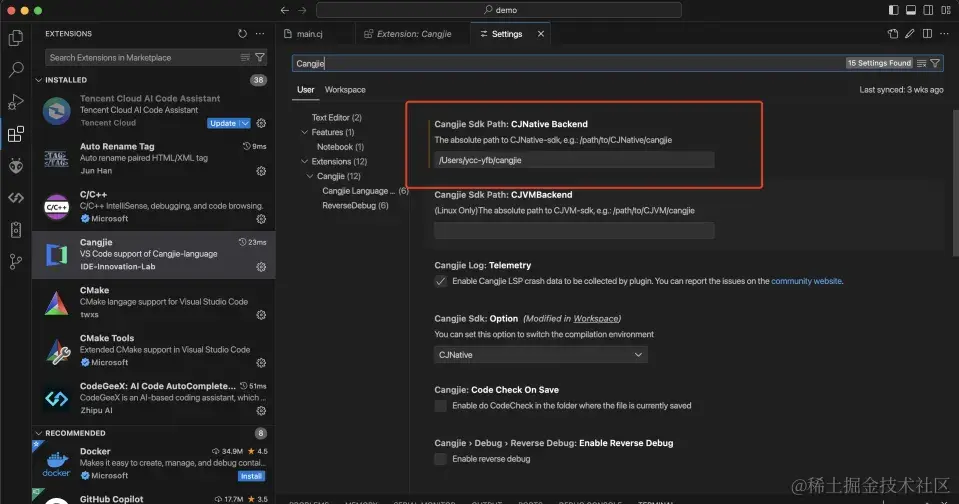Image resolution: width=959 pixels, height=504 pixels.
Task: Open gear menu for CMake Tools extension
Action: click(261, 363)
